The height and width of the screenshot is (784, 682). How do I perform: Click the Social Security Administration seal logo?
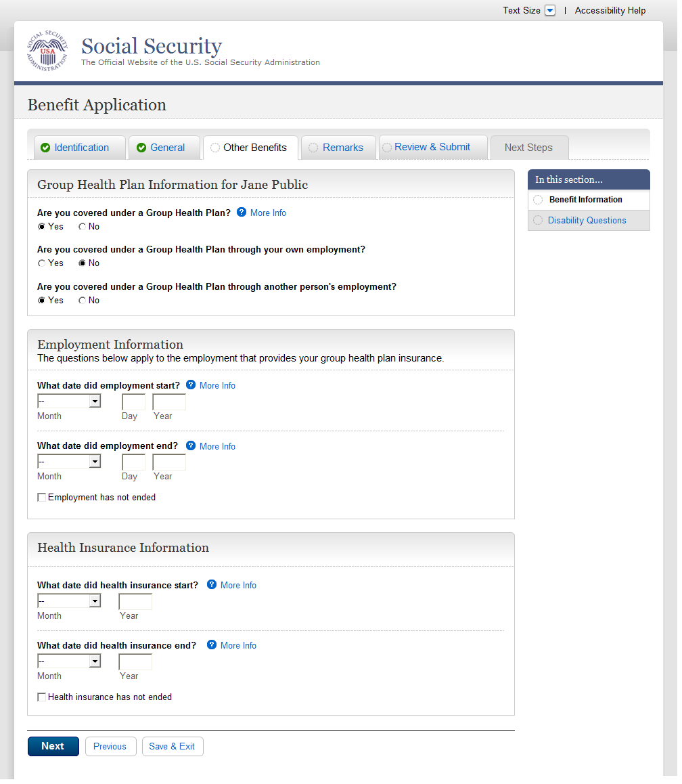click(x=47, y=51)
